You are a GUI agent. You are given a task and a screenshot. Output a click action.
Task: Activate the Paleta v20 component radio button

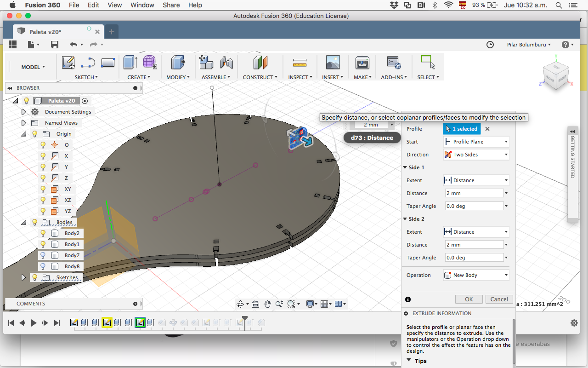[85, 101]
